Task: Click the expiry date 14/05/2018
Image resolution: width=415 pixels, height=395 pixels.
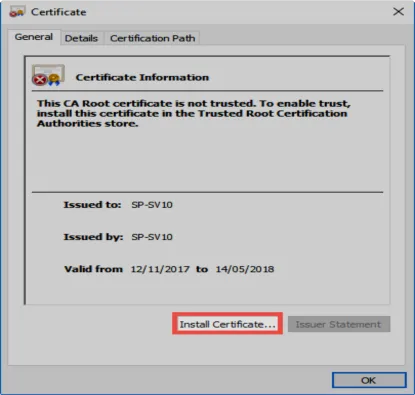Action: (x=245, y=269)
